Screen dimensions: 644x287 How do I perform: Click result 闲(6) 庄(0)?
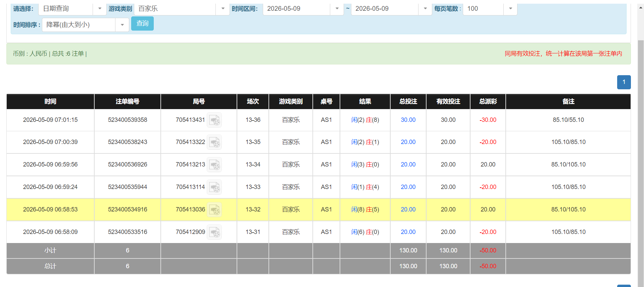tap(365, 232)
